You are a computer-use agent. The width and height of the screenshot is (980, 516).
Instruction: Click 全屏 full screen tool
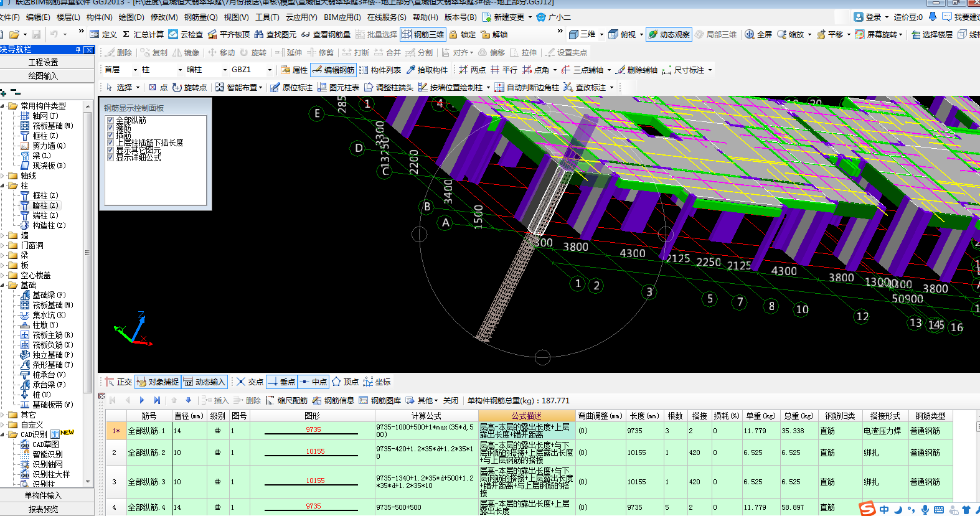tap(758, 35)
